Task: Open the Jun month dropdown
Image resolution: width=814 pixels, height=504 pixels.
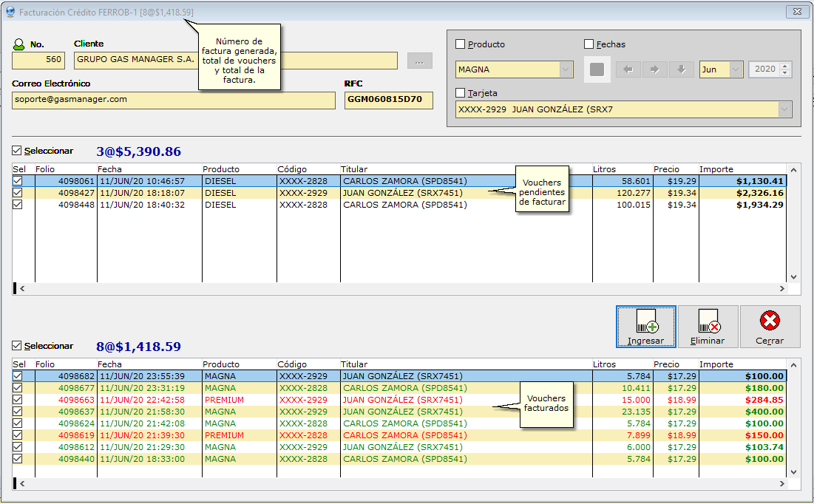Action: [x=736, y=69]
